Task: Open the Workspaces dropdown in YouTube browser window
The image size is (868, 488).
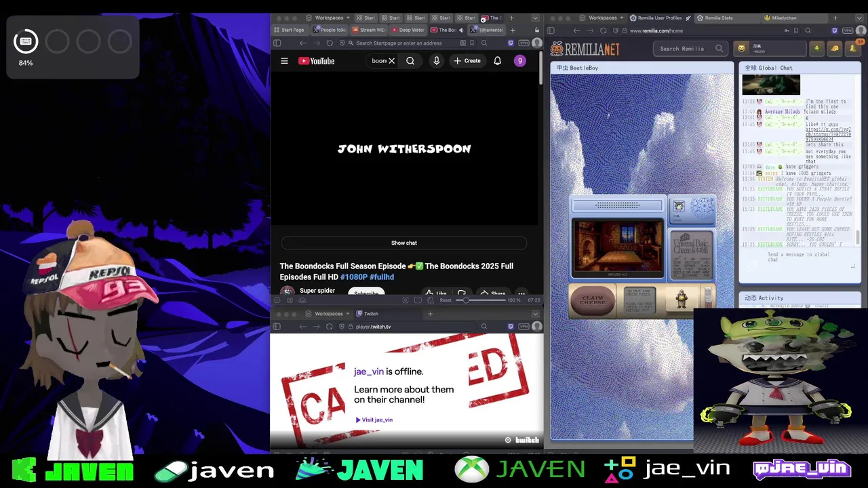Action: (328, 18)
